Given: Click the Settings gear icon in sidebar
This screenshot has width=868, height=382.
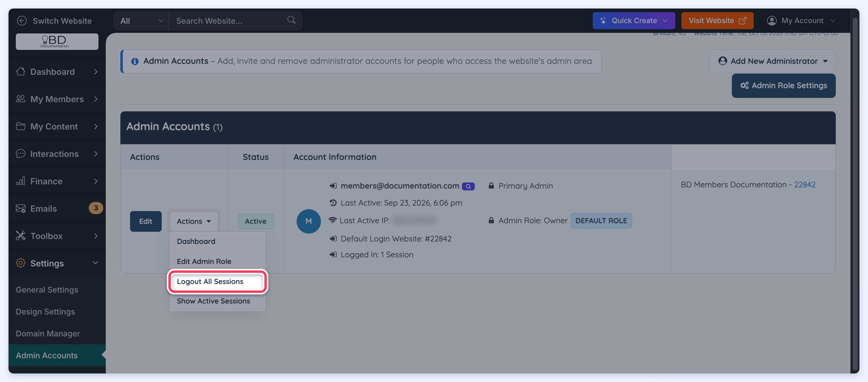Looking at the screenshot, I should [21, 263].
